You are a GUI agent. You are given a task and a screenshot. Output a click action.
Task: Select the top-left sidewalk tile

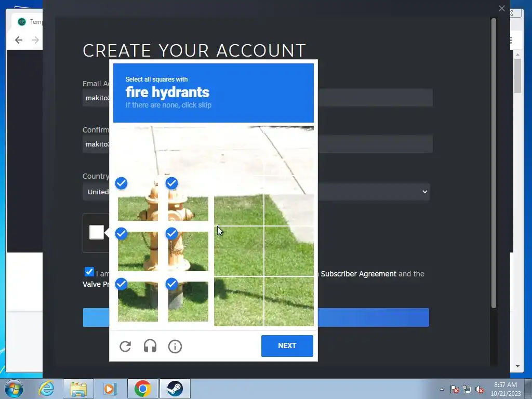138,151
